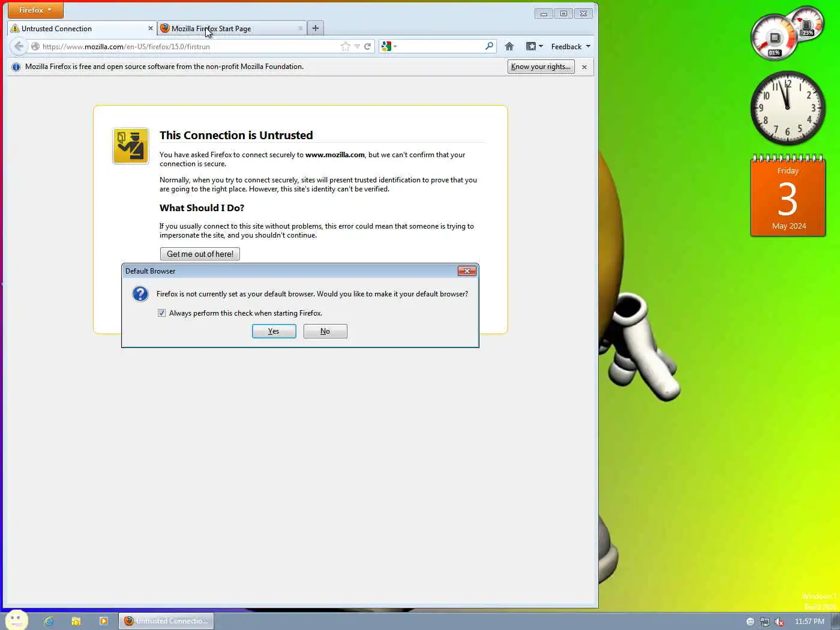Screen dimensions: 840x630
Task: Click the analog clock gadget
Action: [788, 108]
